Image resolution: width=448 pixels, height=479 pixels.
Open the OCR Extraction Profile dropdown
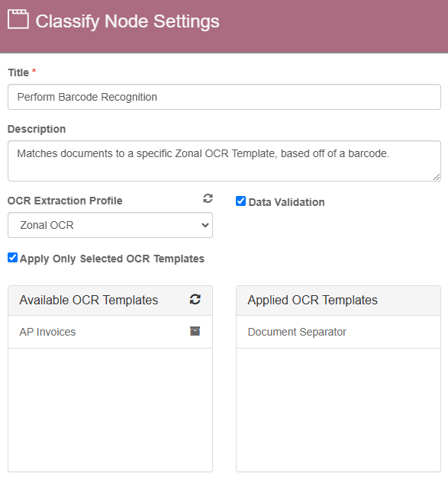pos(110,225)
